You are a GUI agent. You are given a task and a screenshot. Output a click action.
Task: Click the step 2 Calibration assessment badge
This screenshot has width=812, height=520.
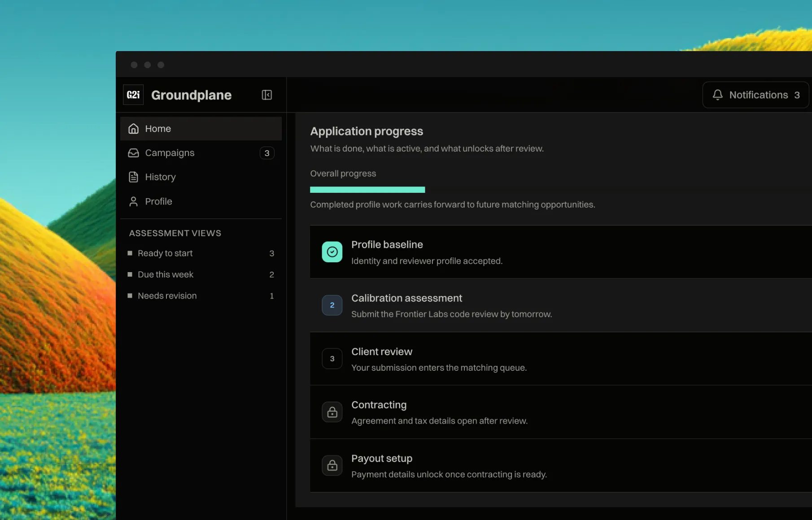tap(332, 305)
